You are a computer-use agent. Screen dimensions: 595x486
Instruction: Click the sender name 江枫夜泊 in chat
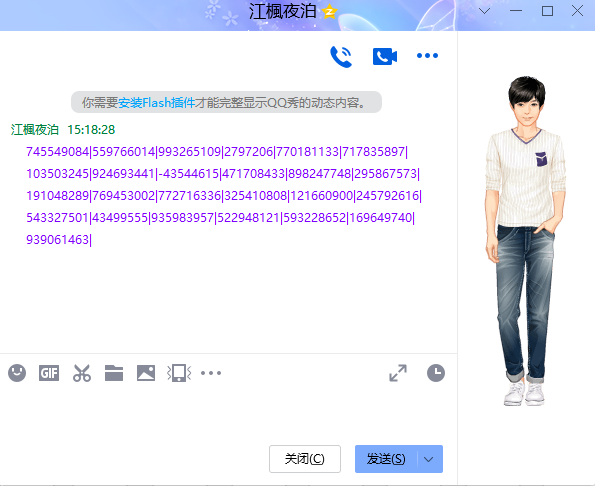click(x=35, y=130)
